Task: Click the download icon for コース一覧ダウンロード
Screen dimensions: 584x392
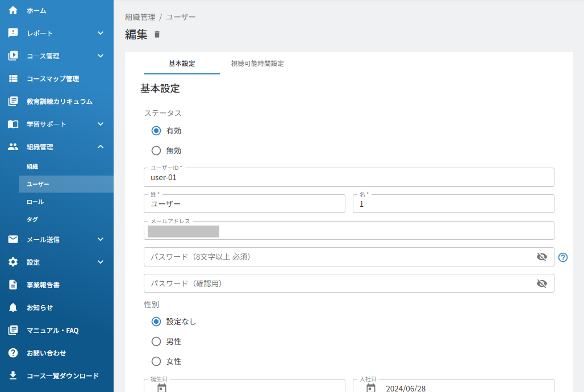Action: coord(13,375)
